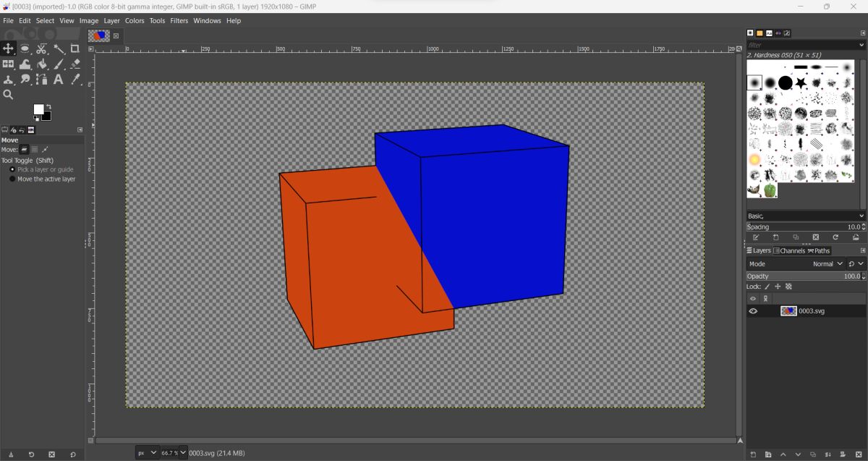Click the background black color swatch

coord(47,116)
